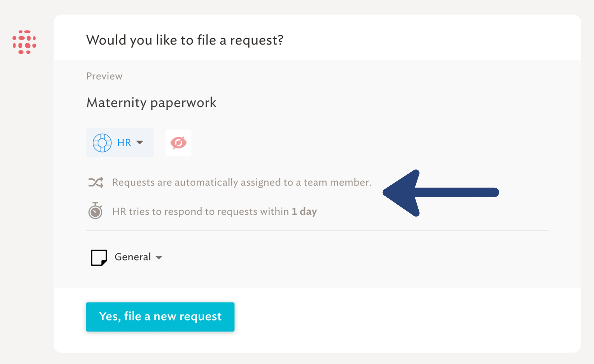Click the red dotted app logo
This screenshot has width=594, height=364.
click(x=24, y=42)
